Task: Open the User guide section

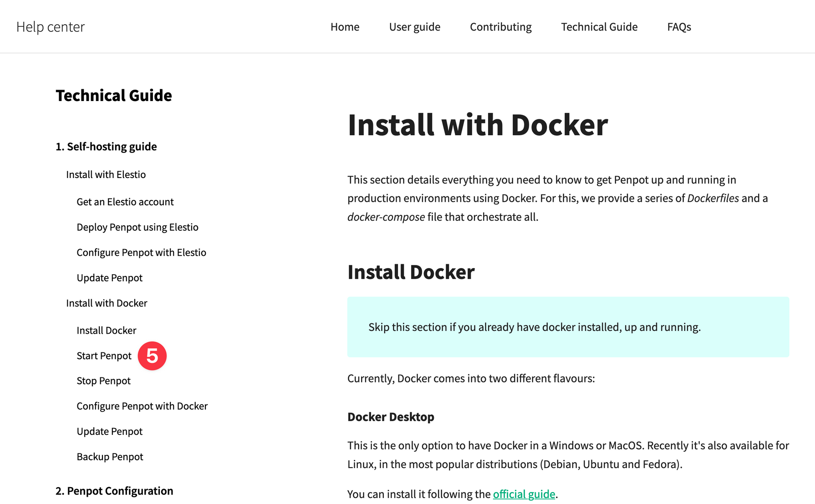Action: pyautogui.click(x=414, y=27)
